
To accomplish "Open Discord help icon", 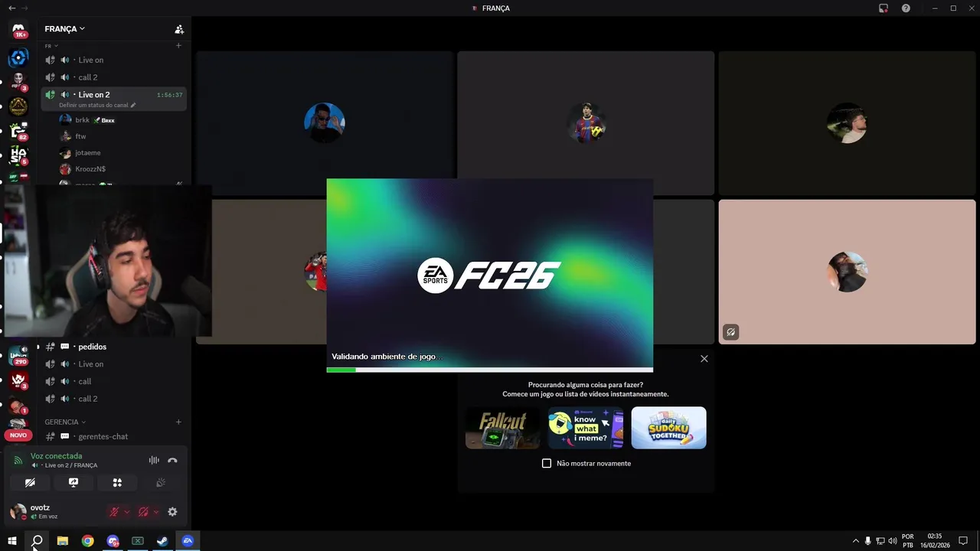I will coord(906,8).
